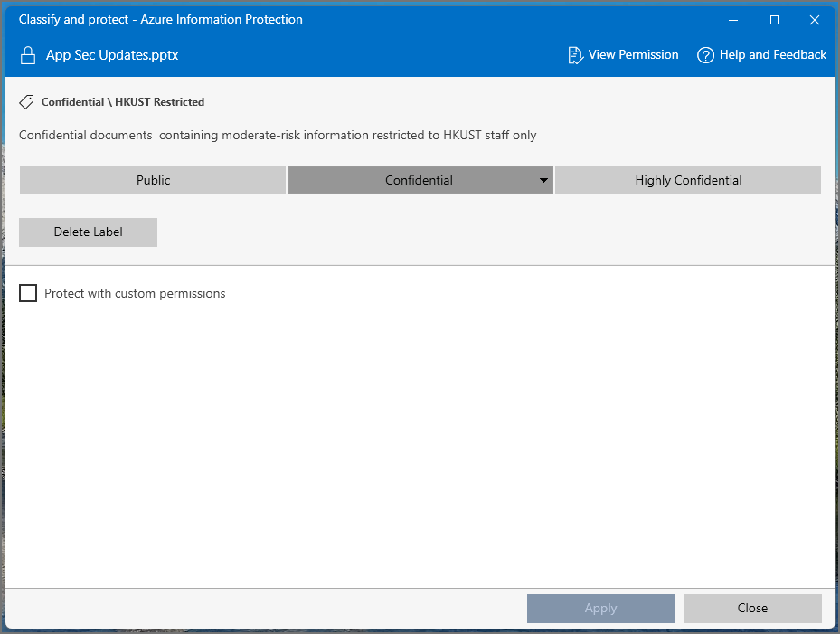
Task: Open View Permission link text
Action: [x=633, y=54]
